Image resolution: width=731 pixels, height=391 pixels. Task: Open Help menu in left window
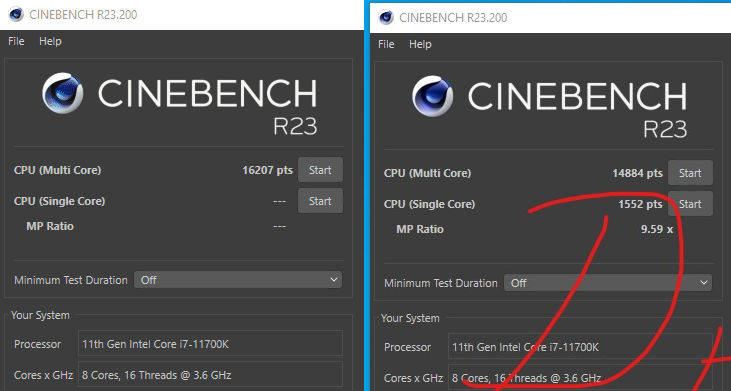click(50, 41)
